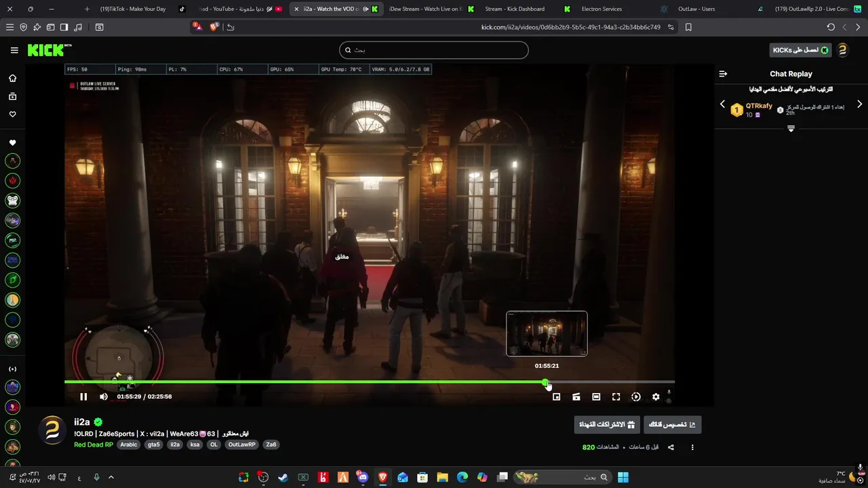Open File Explorer from the taskbar
Image resolution: width=868 pixels, height=488 pixels.
pyautogui.click(x=442, y=478)
